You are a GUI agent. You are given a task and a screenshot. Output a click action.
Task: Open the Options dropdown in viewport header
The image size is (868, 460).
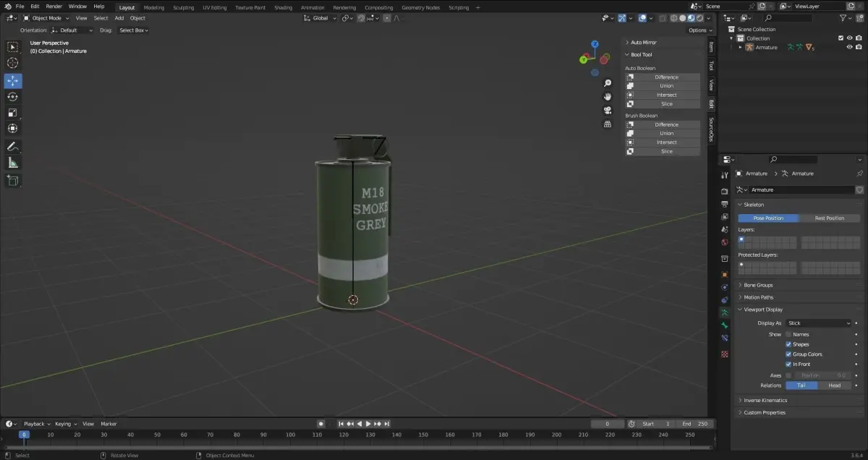(700, 30)
